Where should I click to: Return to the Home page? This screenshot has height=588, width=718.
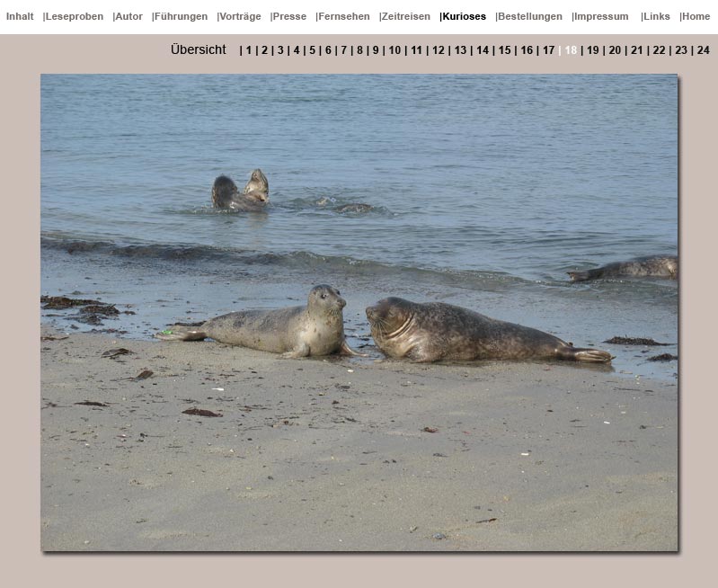696,16
